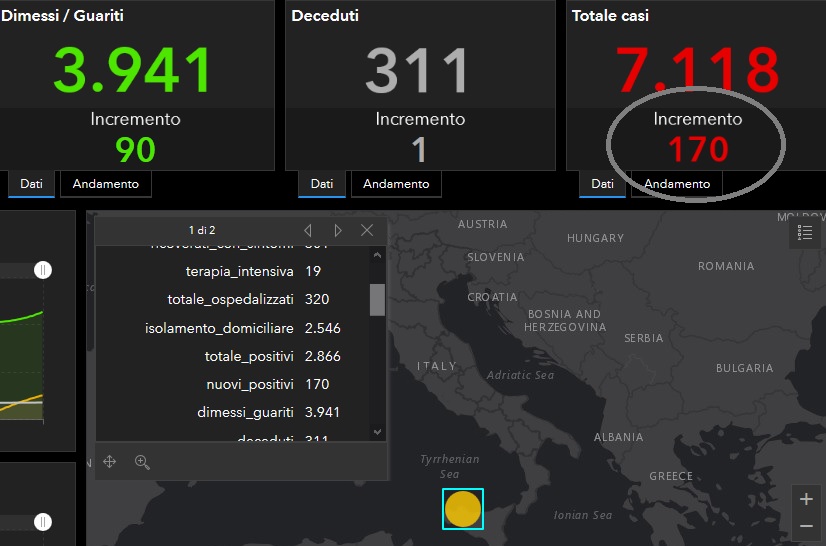826x546 pixels.
Task: Click the pan-to-feature crosshair icon
Action: tap(110, 461)
